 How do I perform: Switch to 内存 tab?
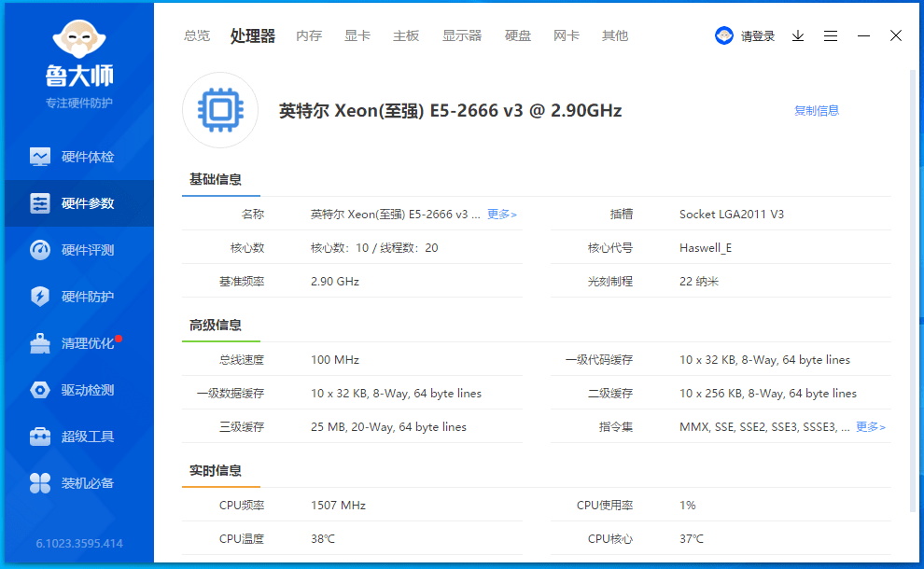click(x=309, y=36)
